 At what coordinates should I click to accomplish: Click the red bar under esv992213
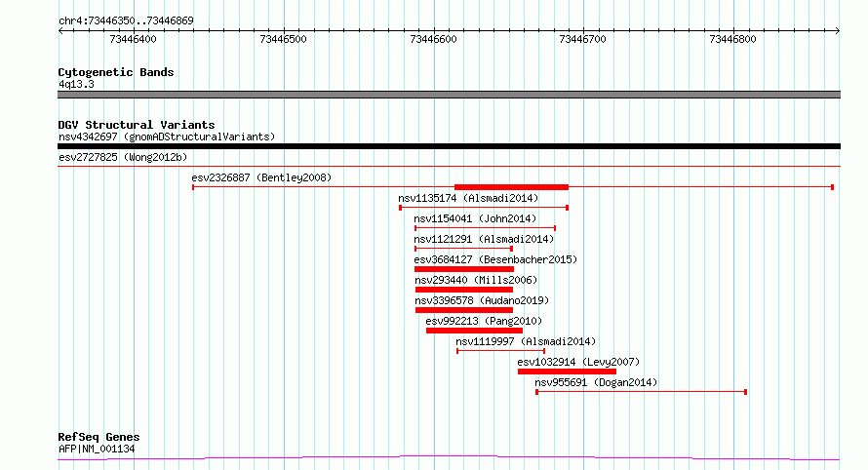474,331
